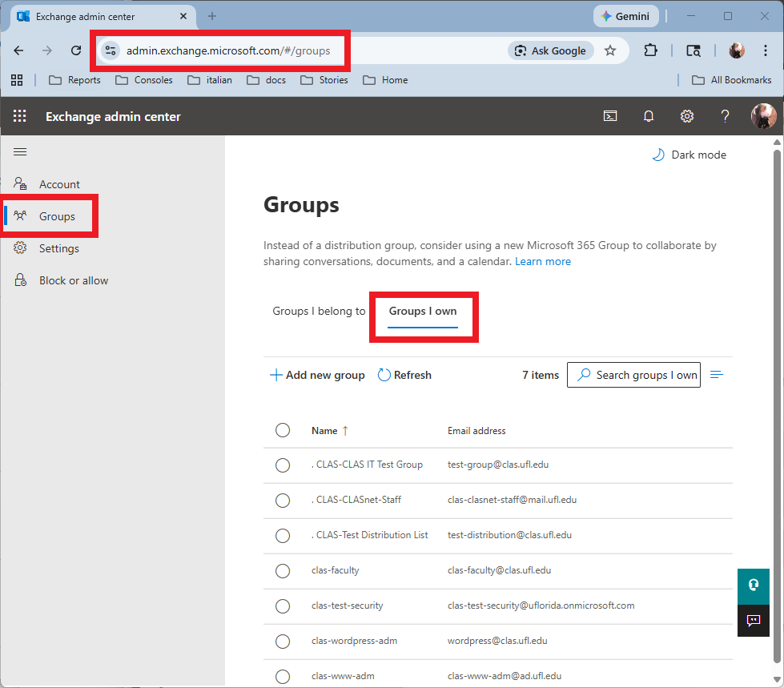Collapse the navigation hamburger menu
The width and height of the screenshot is (784, 688).
coord(20,152)
